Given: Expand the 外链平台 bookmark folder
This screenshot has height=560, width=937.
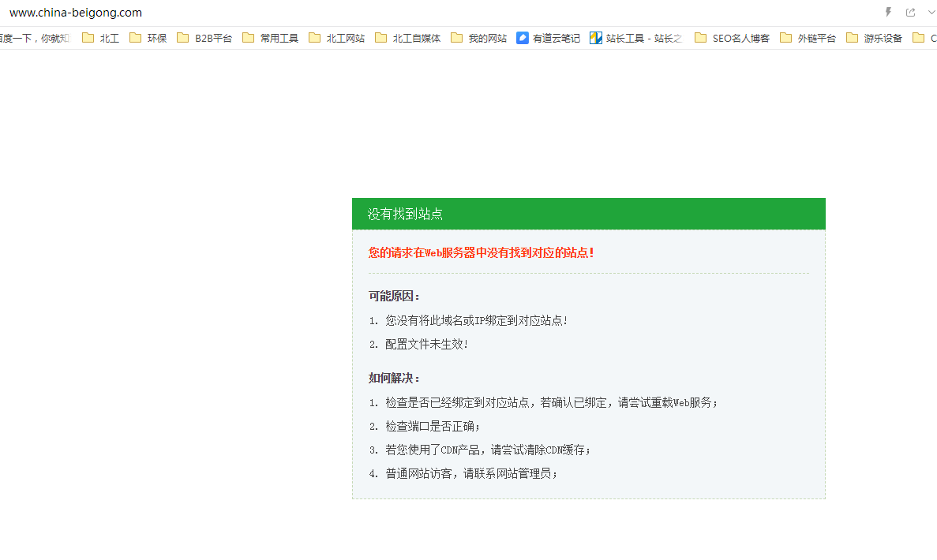Looking at the screenshot, I should [808, 38].
